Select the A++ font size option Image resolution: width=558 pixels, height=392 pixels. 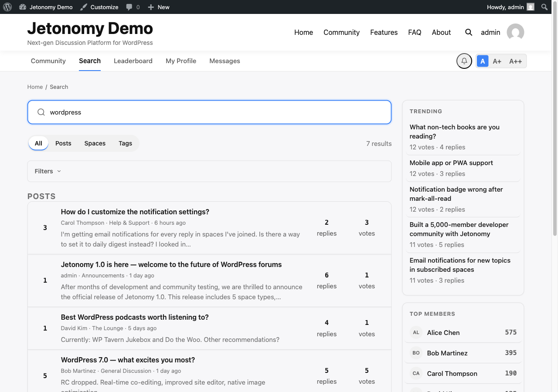[x=515, y=61]
